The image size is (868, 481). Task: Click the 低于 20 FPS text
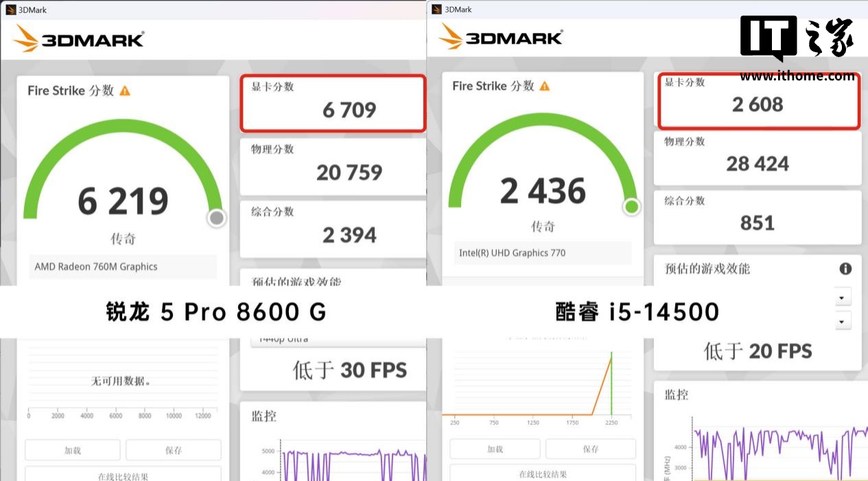758,351
